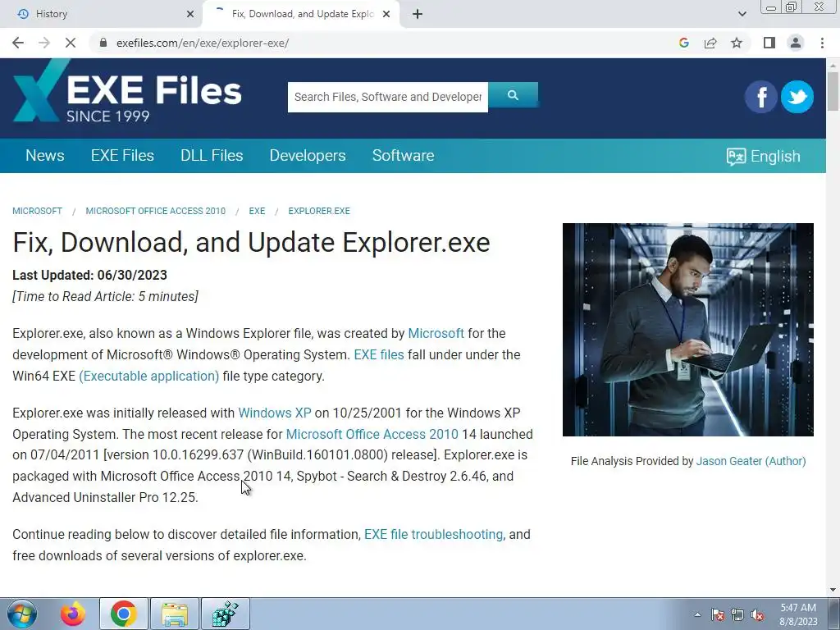Open network status tray icon
The image size is (840, 630).
pos(737,614)
